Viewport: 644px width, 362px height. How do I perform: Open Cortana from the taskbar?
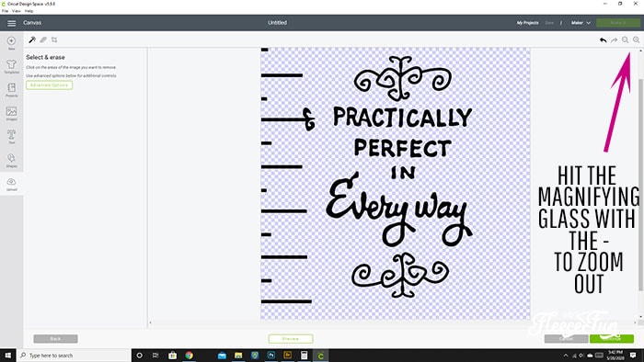139,355
